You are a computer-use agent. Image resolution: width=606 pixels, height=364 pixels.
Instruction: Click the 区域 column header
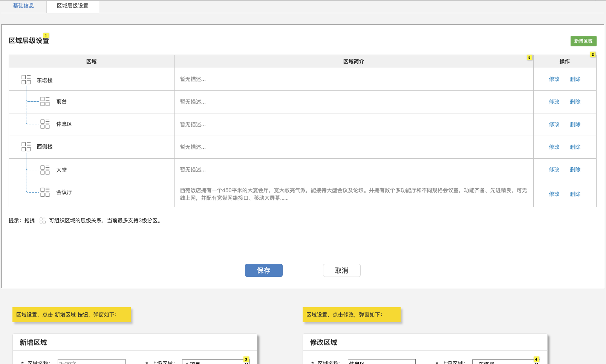[92, 61]
